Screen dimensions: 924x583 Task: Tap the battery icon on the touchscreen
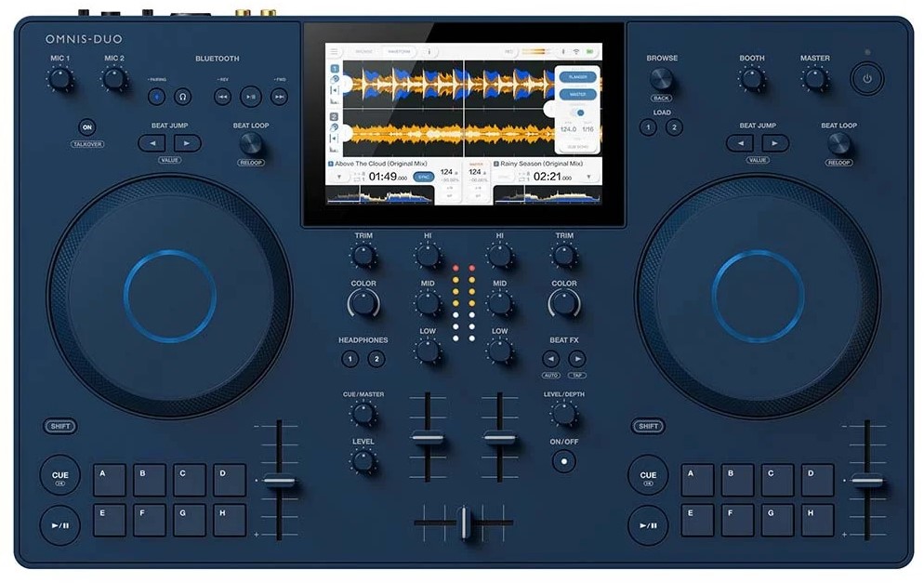click(589, 52)
